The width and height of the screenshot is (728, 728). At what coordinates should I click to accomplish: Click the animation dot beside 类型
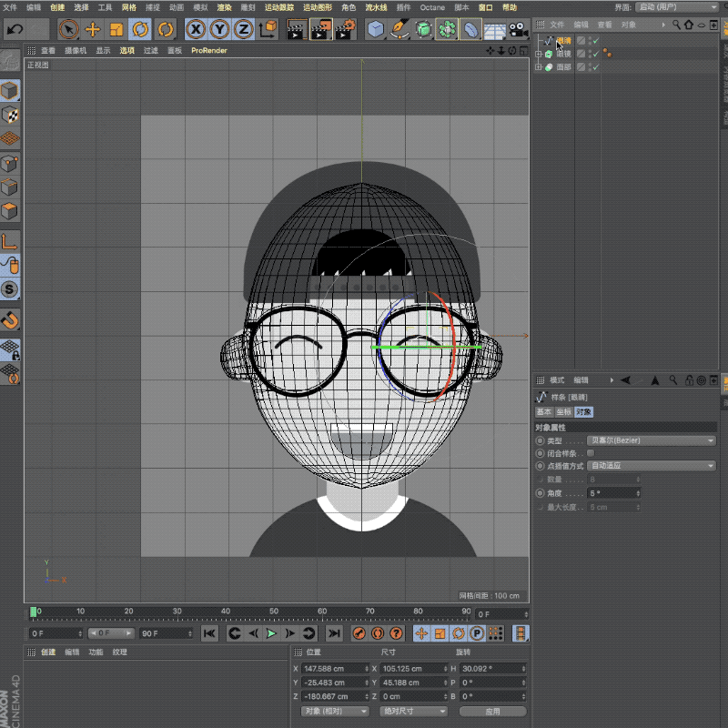tap(540, 440)
